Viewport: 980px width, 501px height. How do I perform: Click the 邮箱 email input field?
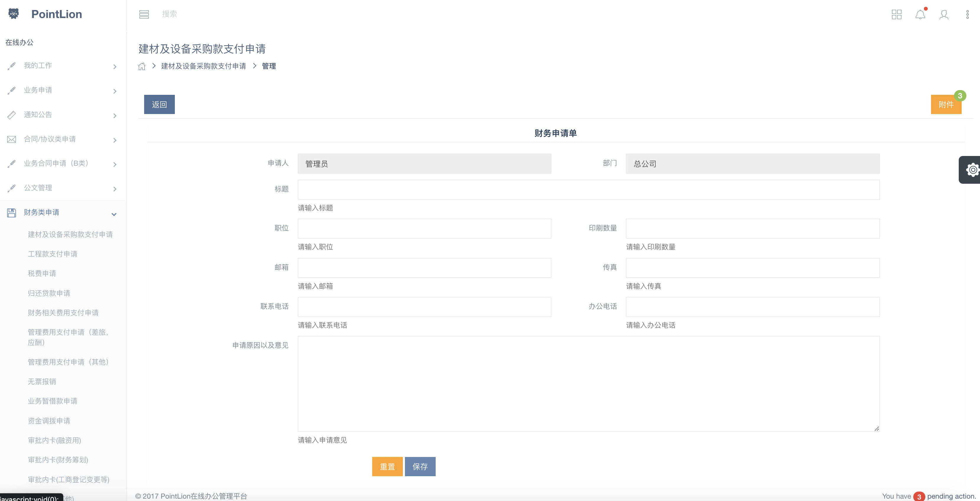point(424,268)
